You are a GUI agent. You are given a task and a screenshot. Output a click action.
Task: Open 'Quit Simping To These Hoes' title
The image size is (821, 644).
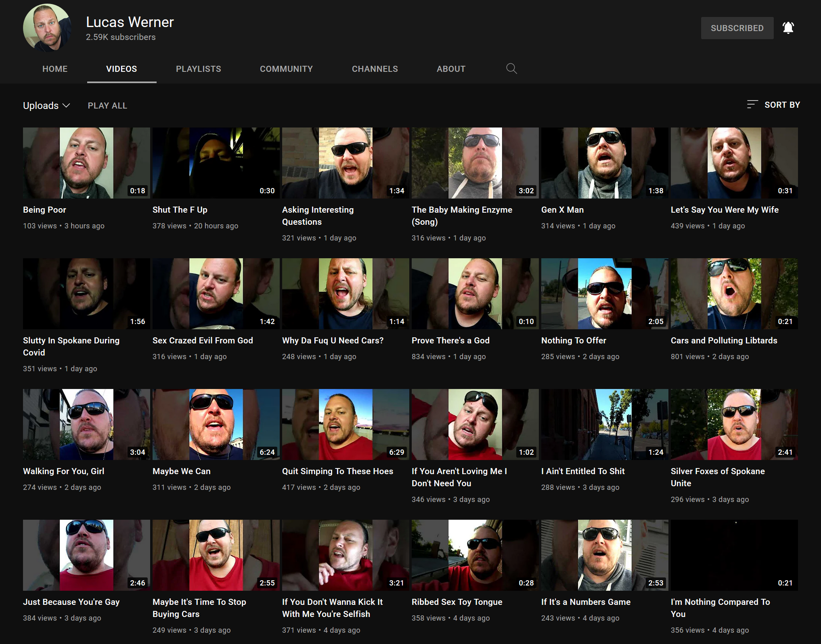337,471
